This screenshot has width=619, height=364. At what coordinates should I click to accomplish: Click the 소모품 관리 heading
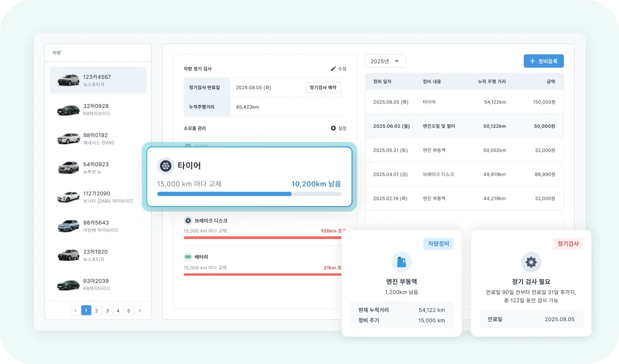pos(195,128)
